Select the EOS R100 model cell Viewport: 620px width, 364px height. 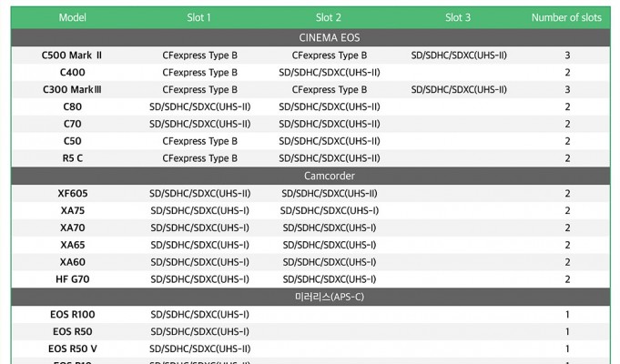coord(72,314)
